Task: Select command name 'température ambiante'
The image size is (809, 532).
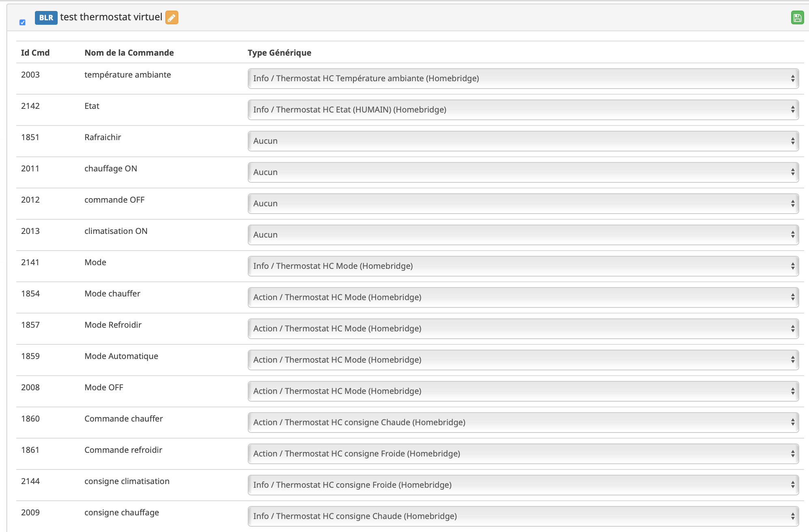Action: point(128,75)
